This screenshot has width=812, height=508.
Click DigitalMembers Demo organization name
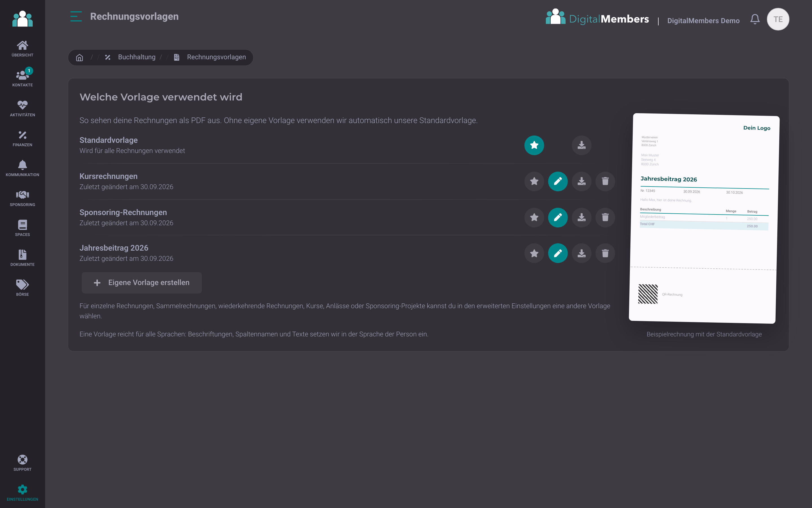[x=703, y=21]
